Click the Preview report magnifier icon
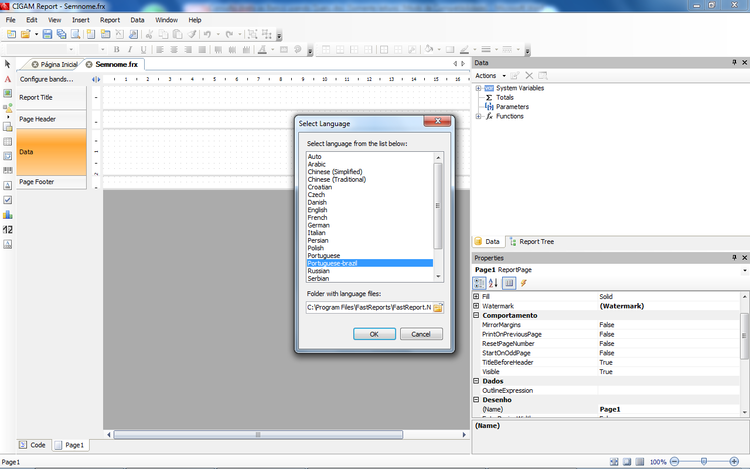750x469 pixels. click(76, 34)
